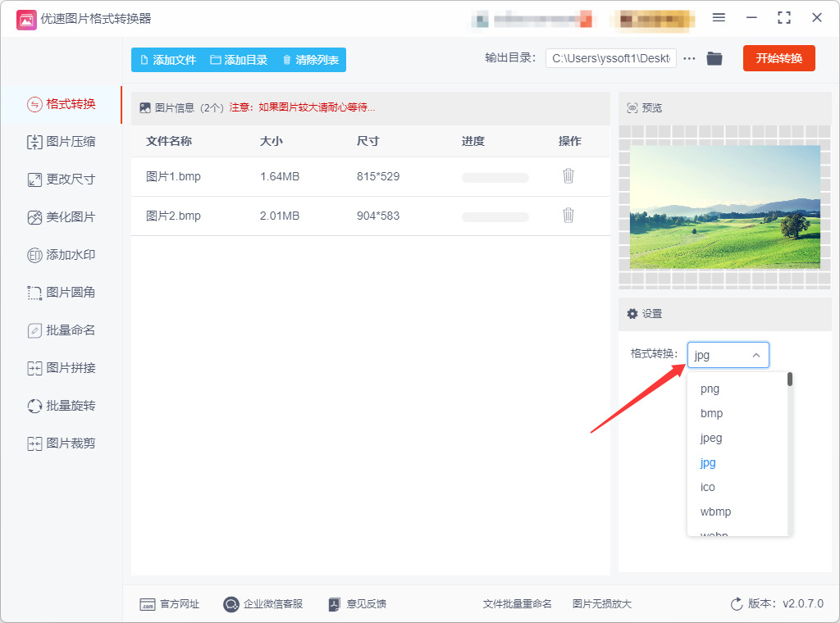Click the 意见反馈 feedback icon
This screenshot has height=623, width=840.
[x=335, y=604]
